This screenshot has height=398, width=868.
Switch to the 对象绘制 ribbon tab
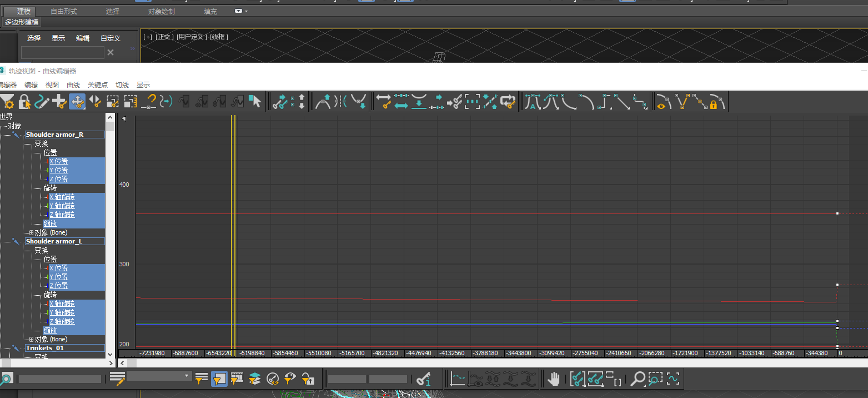162,11
